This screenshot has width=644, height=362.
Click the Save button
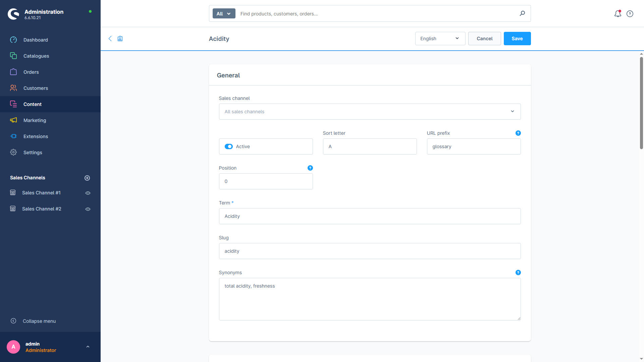click(517, 39)
